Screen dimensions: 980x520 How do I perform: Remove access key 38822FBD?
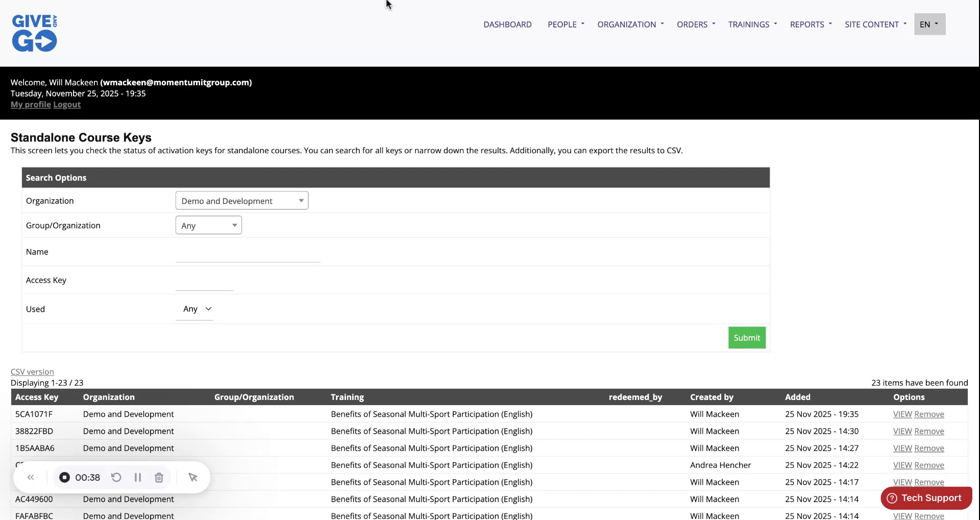(x=929, y=431)
